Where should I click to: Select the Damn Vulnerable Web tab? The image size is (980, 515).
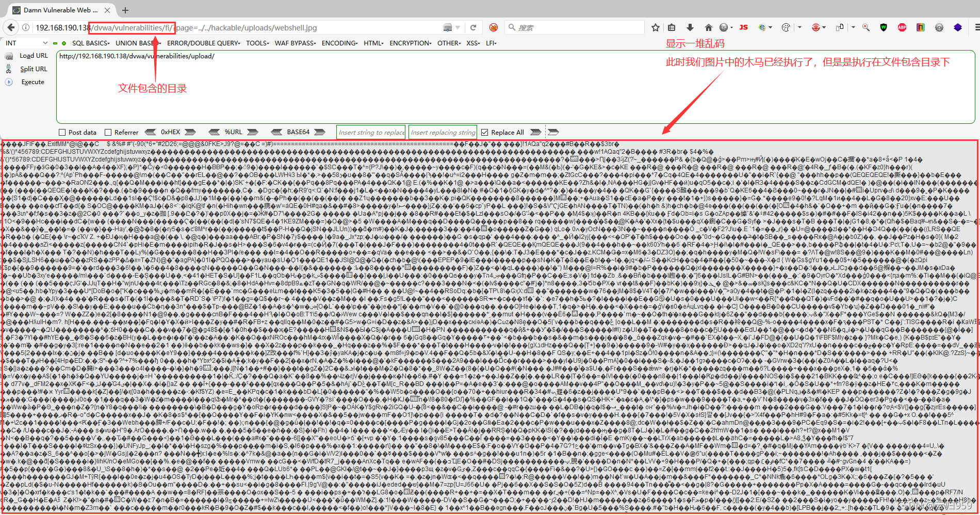(x=61, y=10)
